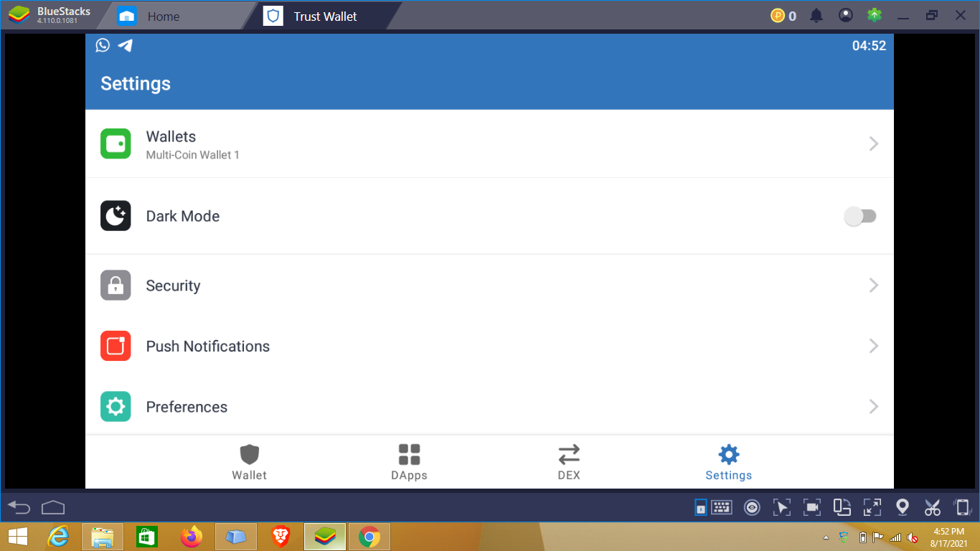Click the battery icon in system tray
The height and width of the screenshot is (551, 980).
[863, 537]
